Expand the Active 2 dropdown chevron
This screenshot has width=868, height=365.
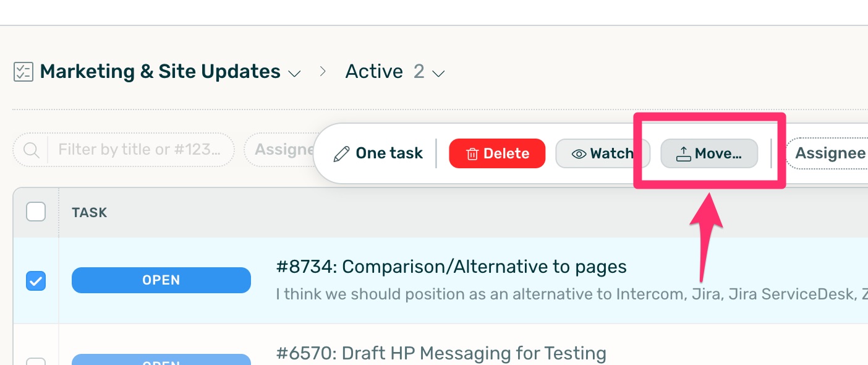tap(438, 74)
